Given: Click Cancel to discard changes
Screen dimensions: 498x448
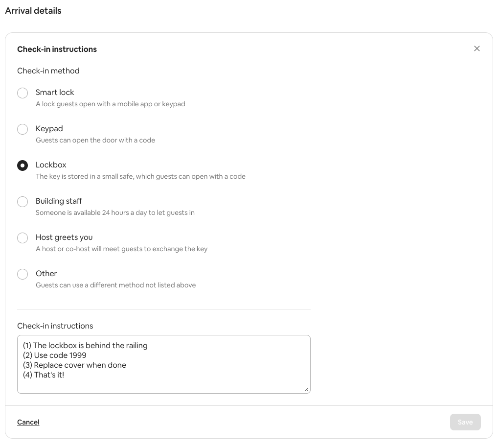Looking at the screenshot, I should click(x=28, y=422).
